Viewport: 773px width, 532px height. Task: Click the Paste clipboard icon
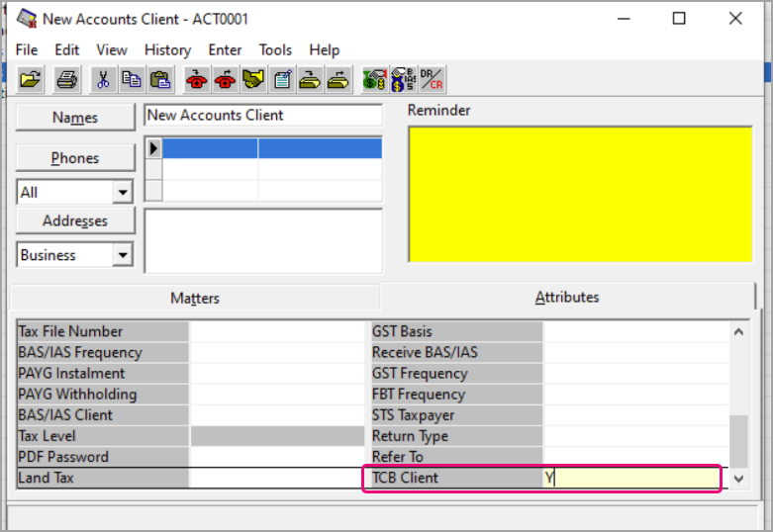click(160, 79)
